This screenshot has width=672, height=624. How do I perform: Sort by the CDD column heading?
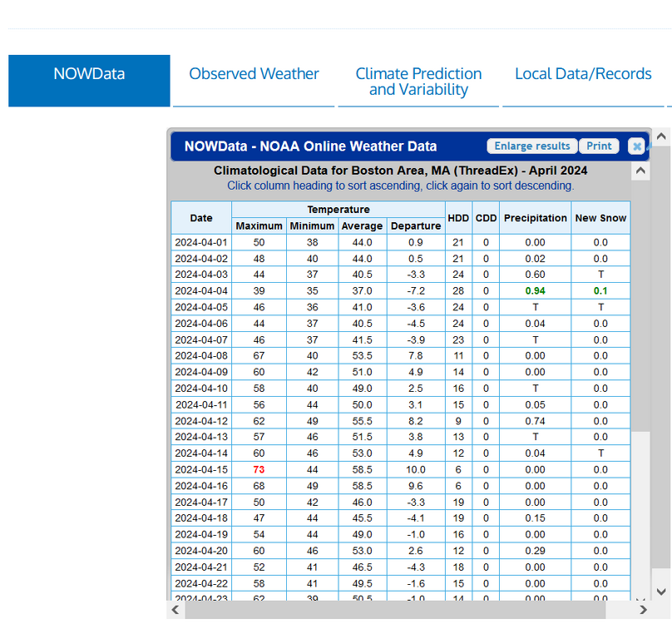click(486, 218)
